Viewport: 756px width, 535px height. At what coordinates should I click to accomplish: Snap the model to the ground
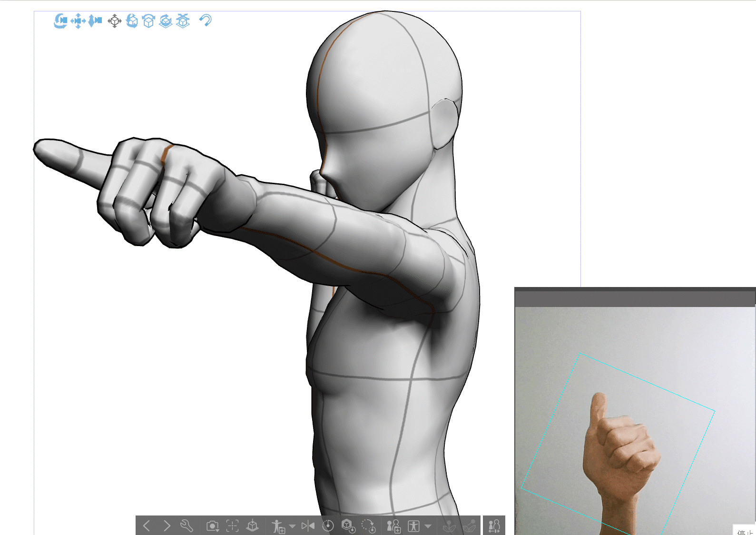pyautogui.click(x=252, y=525)
